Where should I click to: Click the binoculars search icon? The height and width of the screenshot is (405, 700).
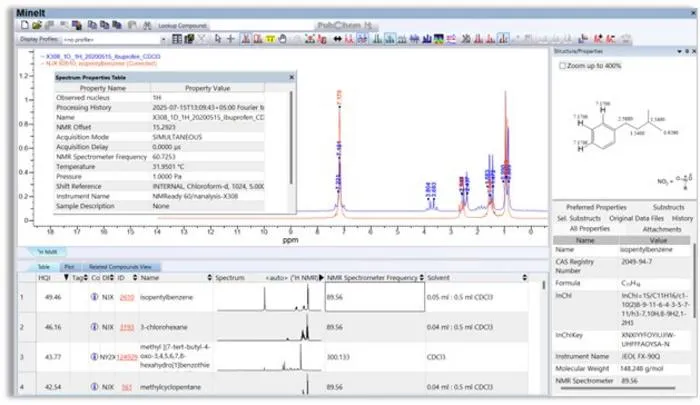click(x=147, y=25)
